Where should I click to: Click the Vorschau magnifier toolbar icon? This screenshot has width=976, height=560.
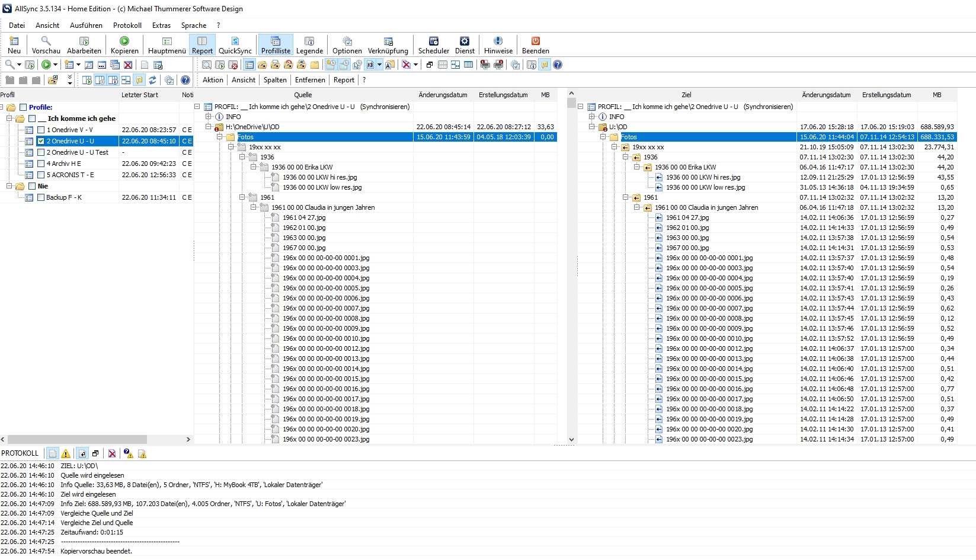coord(46,41)
